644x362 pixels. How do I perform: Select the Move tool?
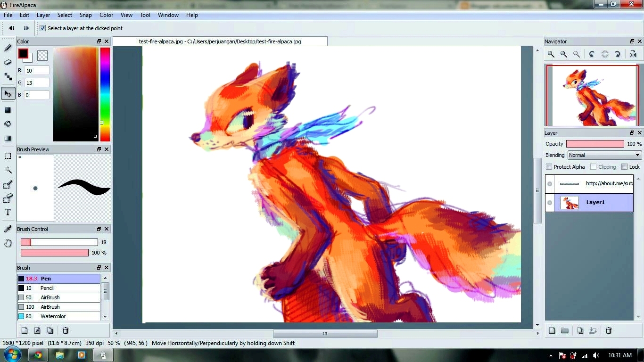point(8,94)
